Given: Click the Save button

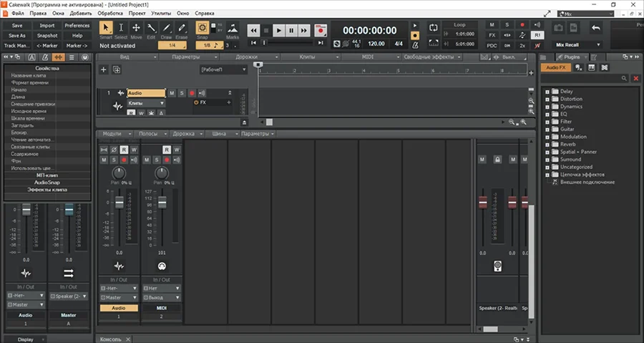Looking at the screenshot, I should [17, 26].
